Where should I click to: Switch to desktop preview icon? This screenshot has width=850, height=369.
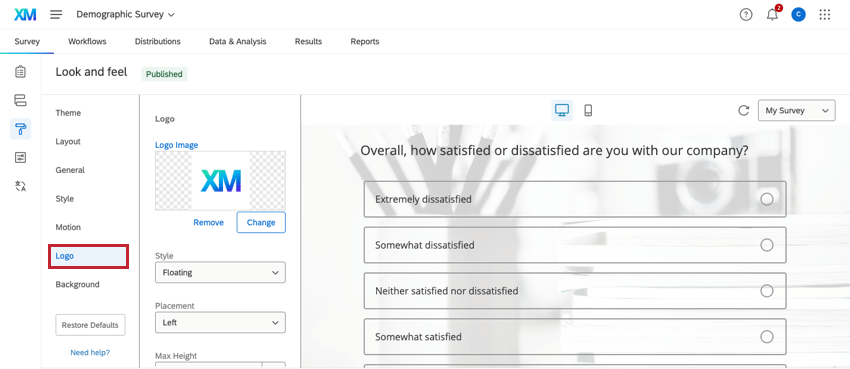point(562,111)
